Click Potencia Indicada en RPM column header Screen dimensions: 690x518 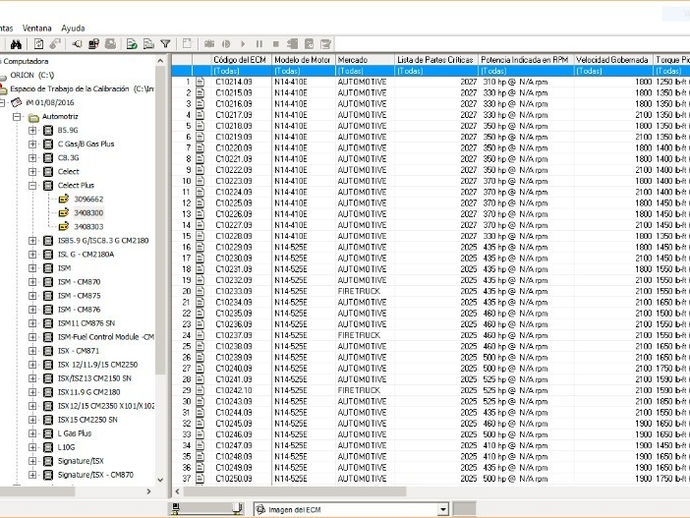click(x=525, y=60)
